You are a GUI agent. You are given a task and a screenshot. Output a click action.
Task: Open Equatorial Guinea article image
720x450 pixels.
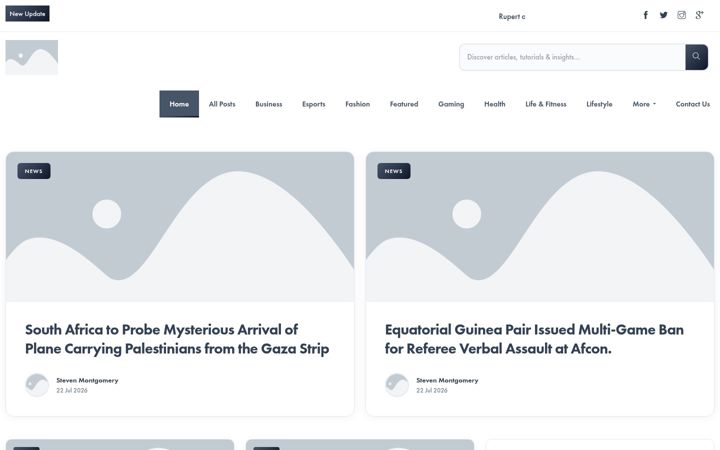tap(540, 227)
